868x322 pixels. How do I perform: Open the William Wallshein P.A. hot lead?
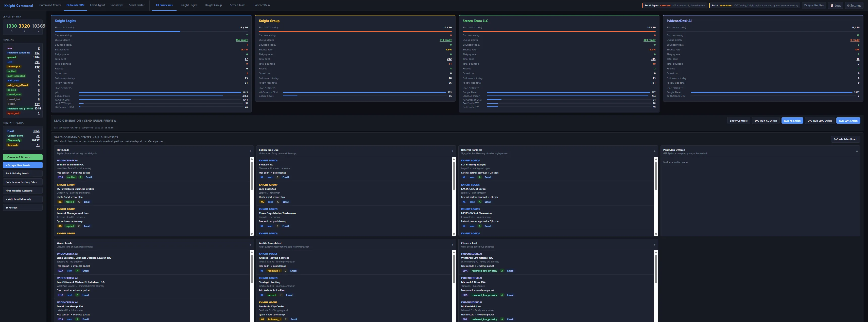pyautogui.click(x=152, y=169)
